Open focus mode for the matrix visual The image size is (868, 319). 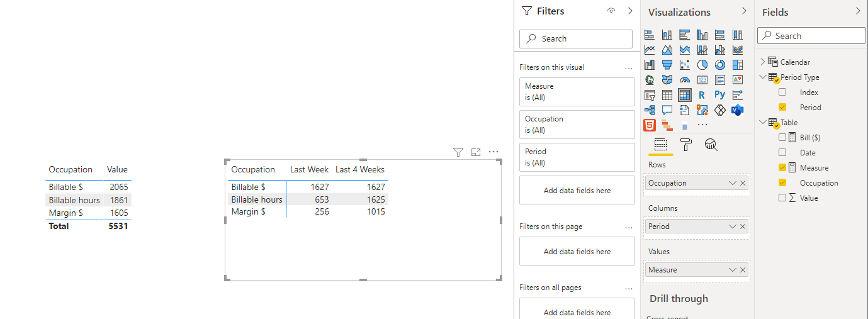[476, 152]
